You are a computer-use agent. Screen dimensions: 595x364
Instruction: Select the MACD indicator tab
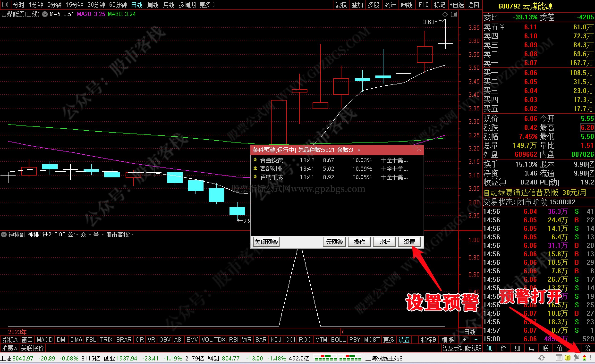[x=45, y=340]
